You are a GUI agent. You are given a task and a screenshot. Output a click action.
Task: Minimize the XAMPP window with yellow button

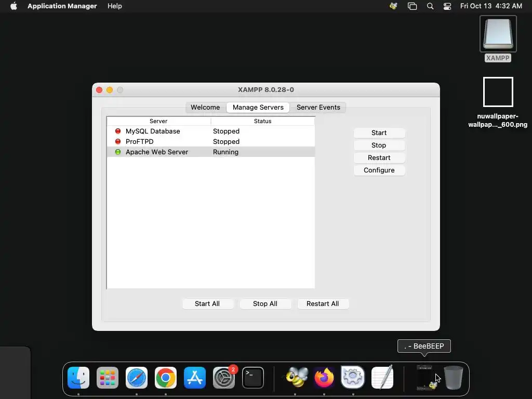pos(110,90)
